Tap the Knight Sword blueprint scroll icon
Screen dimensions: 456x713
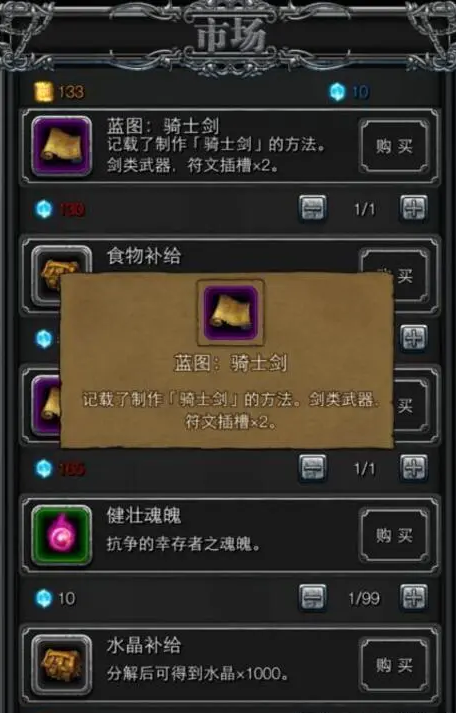coord(61,146)
